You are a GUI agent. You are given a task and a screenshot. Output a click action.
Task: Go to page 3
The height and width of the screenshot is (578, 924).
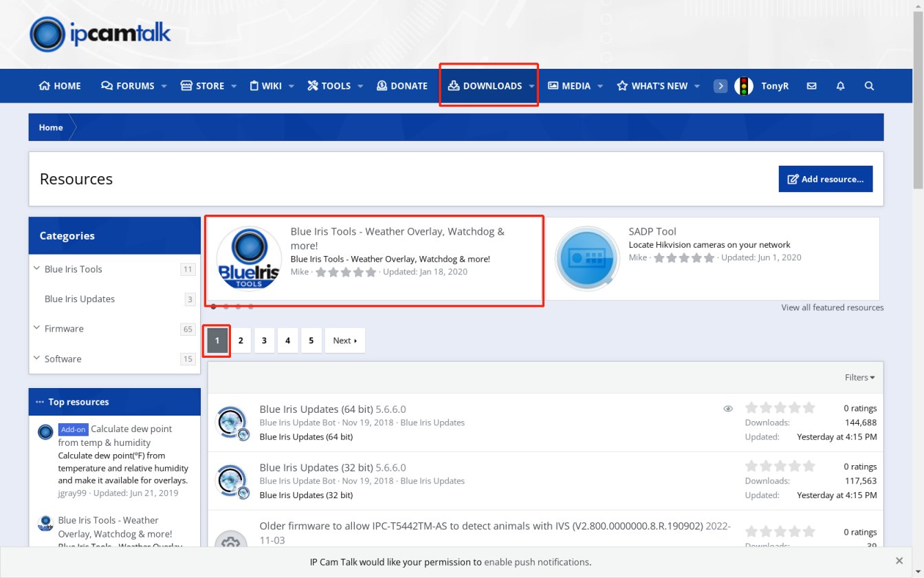point(264,341)
